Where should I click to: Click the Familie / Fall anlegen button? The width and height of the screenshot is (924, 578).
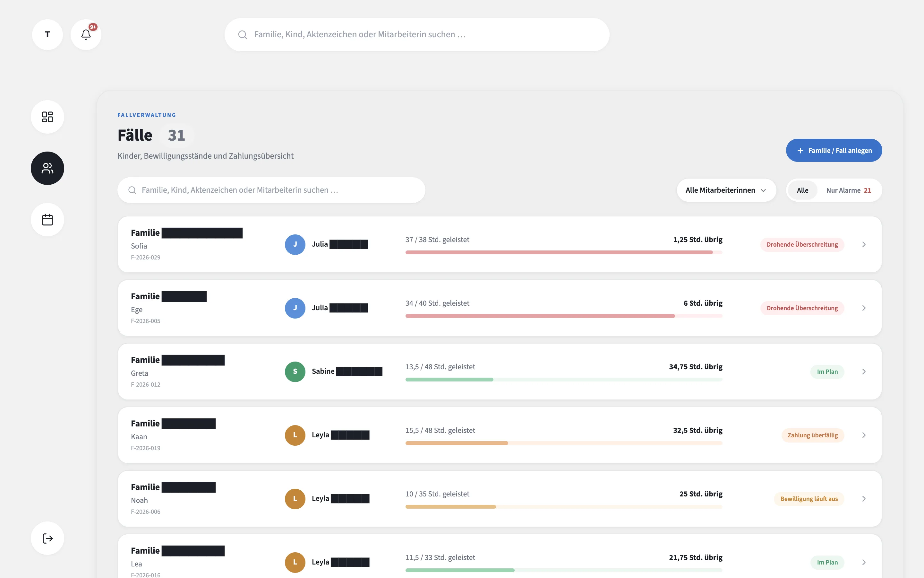click(834, 150)
